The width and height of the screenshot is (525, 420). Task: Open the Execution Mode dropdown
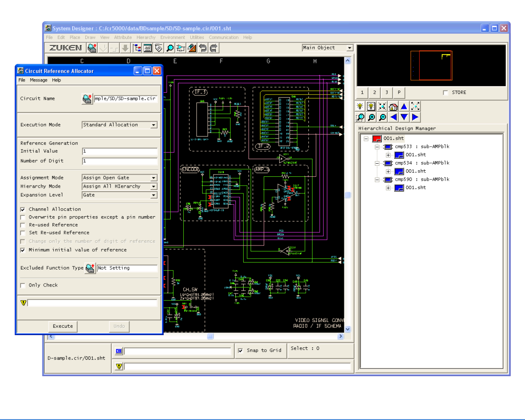point(154,125)
